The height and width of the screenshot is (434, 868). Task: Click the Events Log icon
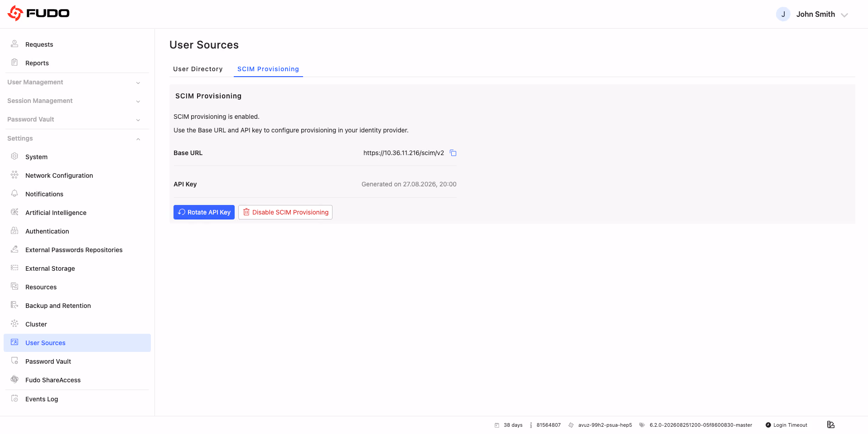(x=14, y=399)
